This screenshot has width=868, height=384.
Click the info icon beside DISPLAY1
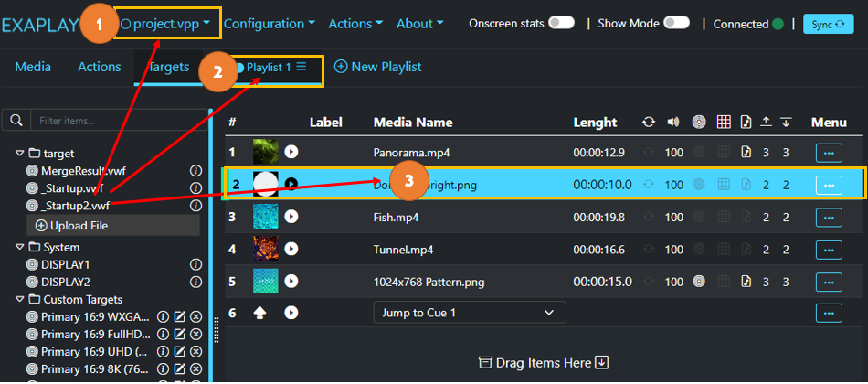click(x=195, y=264)
